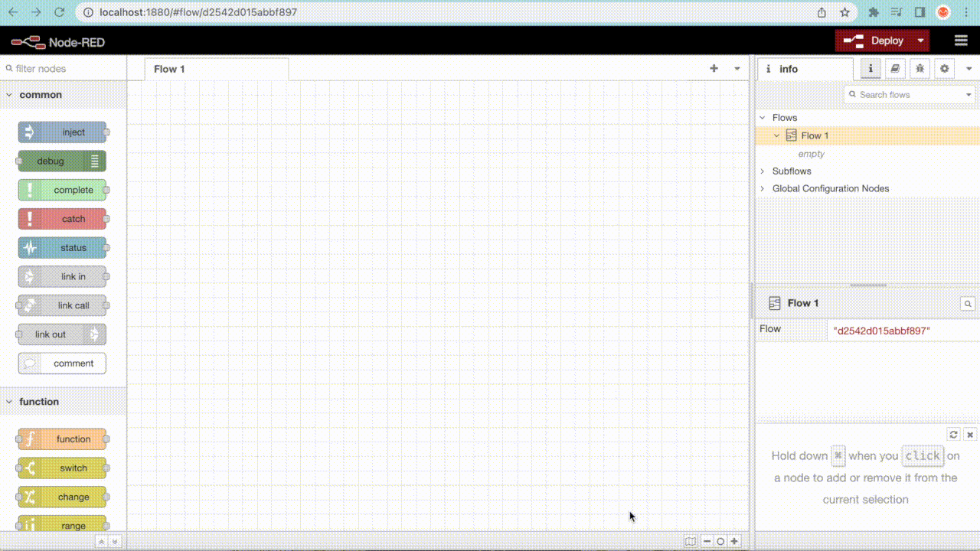Select the info sidebar icon

click(x=869, y=68)
